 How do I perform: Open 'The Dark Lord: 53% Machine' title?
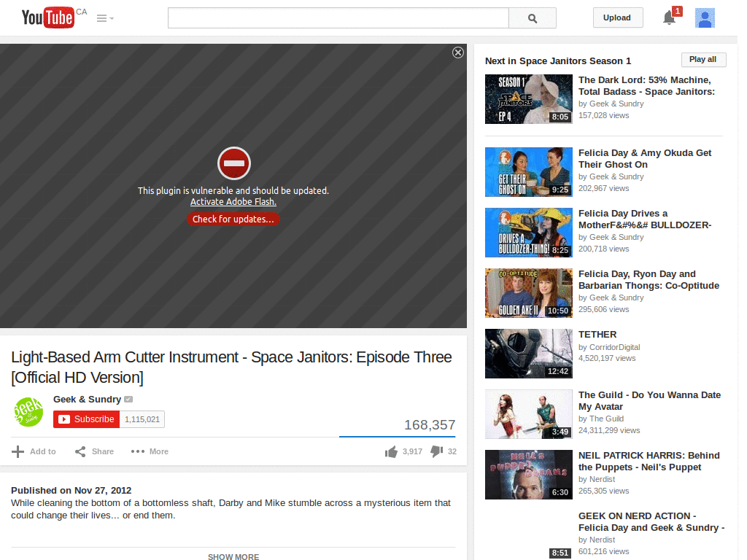[x=646, y=86]
